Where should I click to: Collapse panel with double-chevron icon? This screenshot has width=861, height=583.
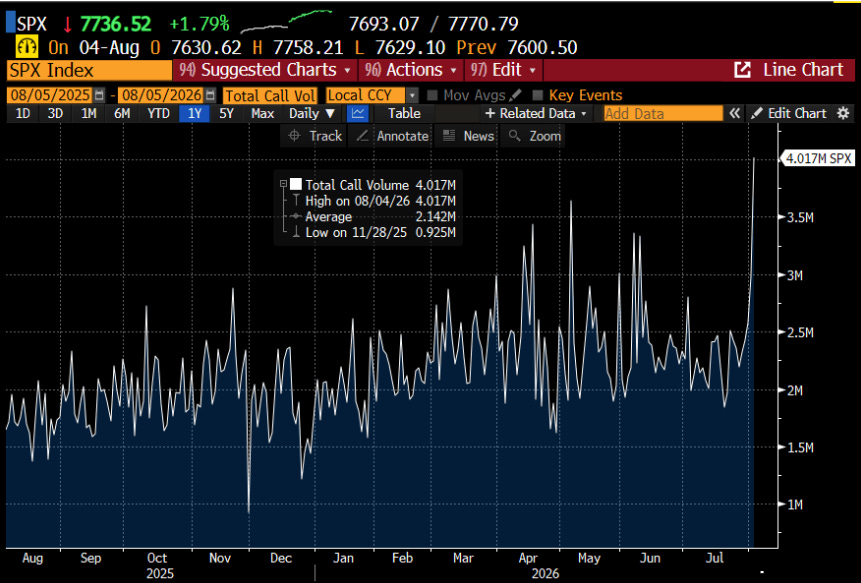pyautogui.click(x=734, y=113)
